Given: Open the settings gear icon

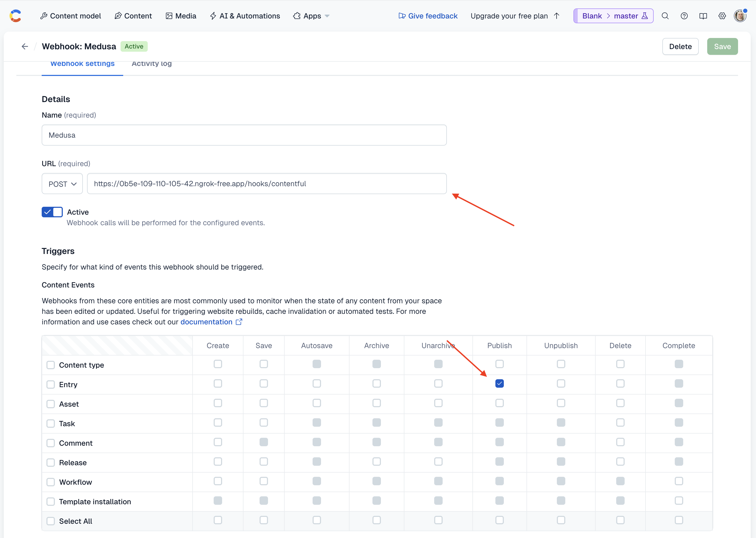Looking at the screenshot, I should click(722, 16).
